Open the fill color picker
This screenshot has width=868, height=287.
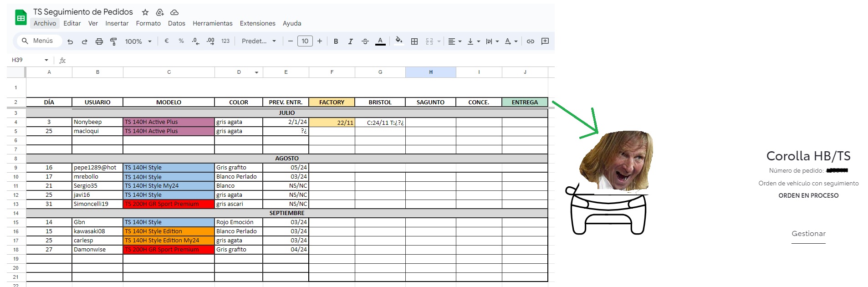click(x=399, y=41)
